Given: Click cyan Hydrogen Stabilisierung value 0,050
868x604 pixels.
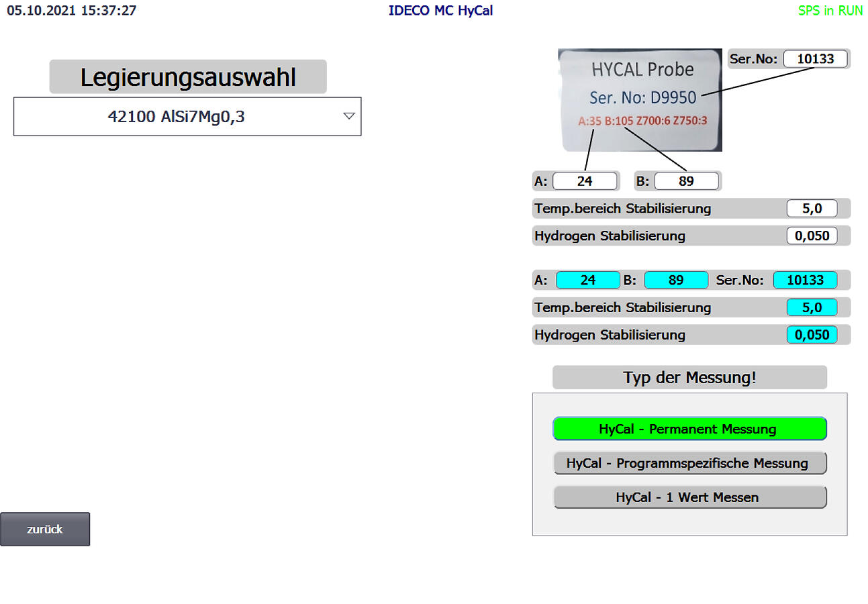Looking at the screenshot, I should 812,335.
